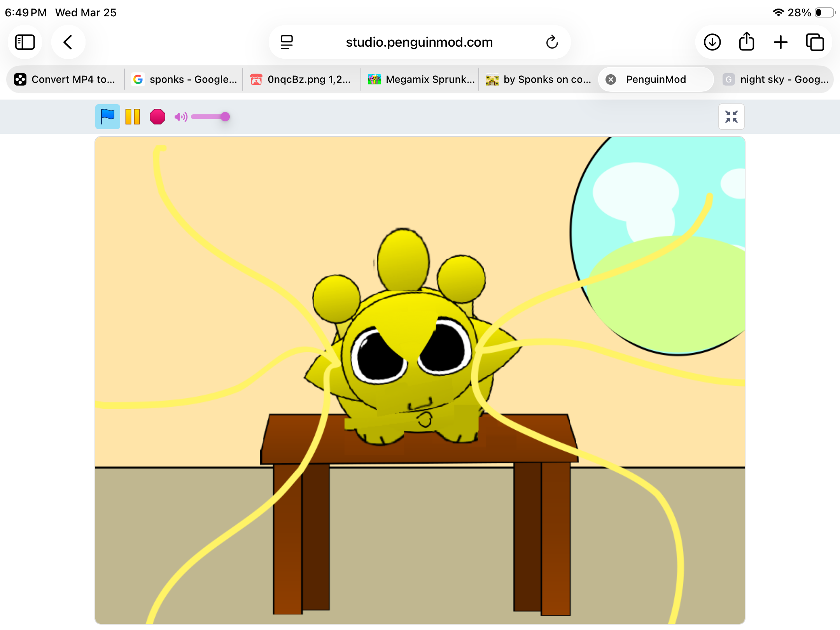Click the green flag start button
This screenshot has width=840, height=630.
click(x=107, y=117)
